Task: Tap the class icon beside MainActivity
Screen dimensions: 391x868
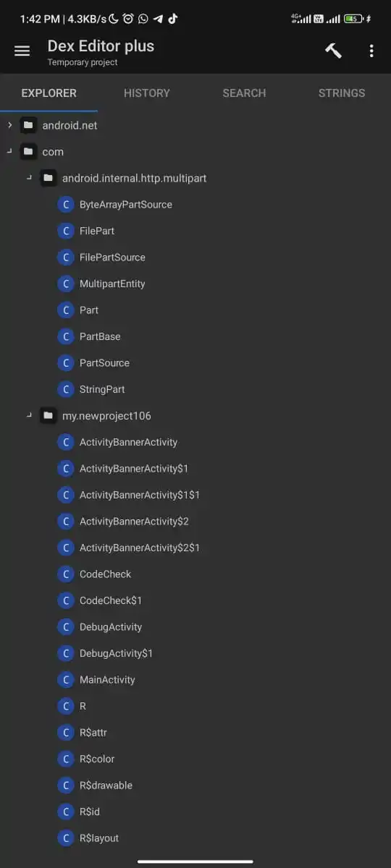Action: pyautogui.click(x=66, y=680)
